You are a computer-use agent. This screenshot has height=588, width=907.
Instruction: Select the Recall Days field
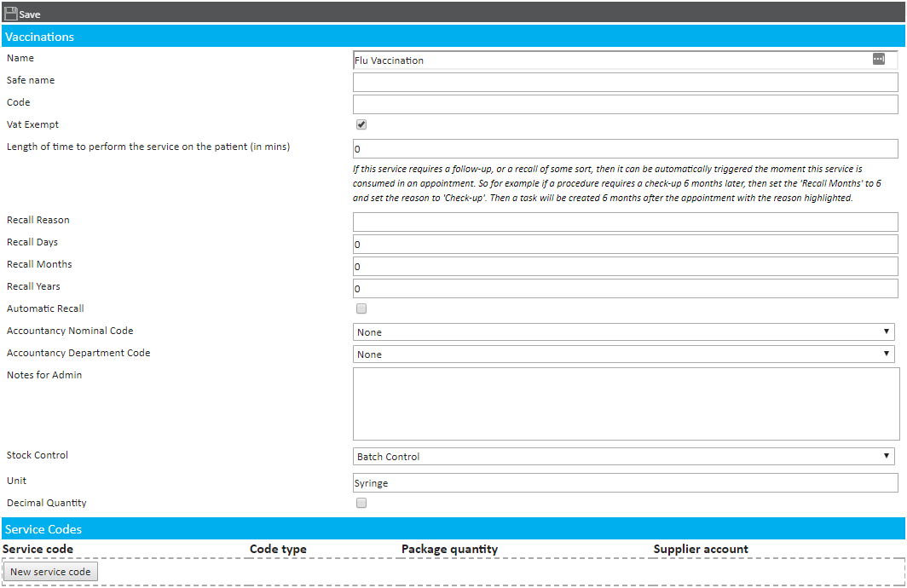click(625, 244)
